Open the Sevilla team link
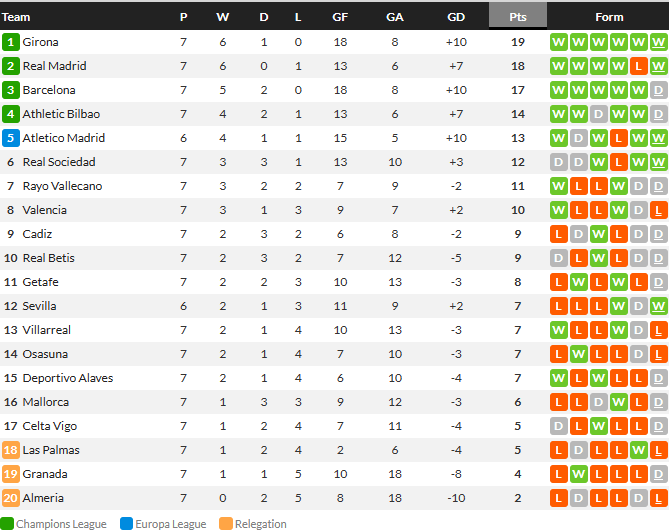Image resolution: width=669 pixels, height=532 pixels. pyautogui.click(x=40, y=306)
